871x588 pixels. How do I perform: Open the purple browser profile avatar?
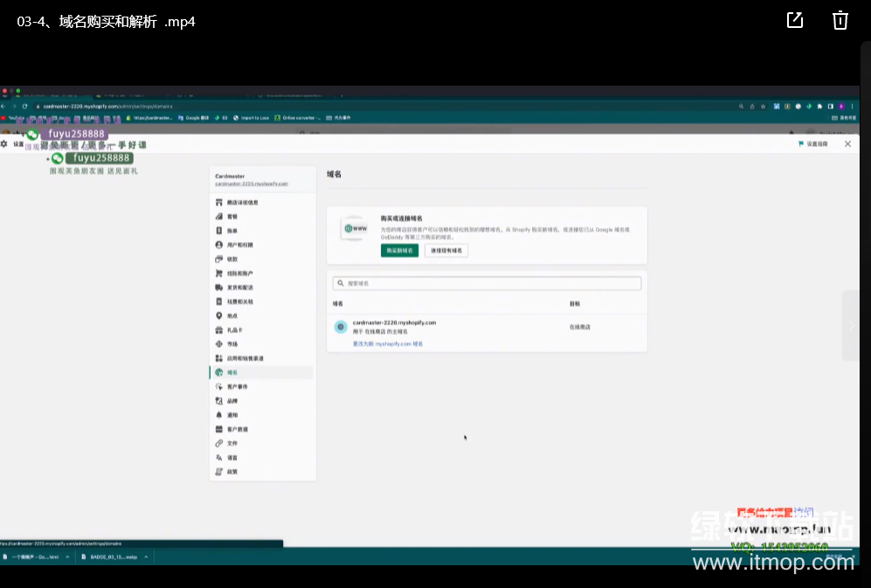pyautogui.click(x=841, y=106)
